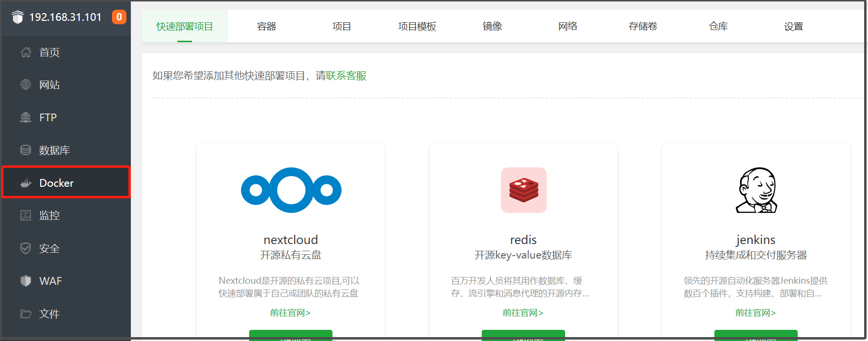The height and width of the screenshot is (341, 868).
Task: Click the jenkins butler logo
Action: 756,190
